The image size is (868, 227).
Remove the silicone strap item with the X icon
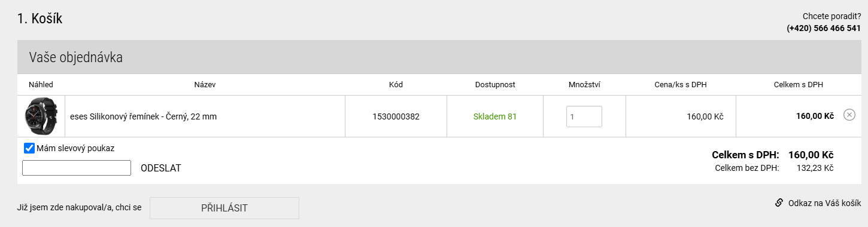click(849, 115)
